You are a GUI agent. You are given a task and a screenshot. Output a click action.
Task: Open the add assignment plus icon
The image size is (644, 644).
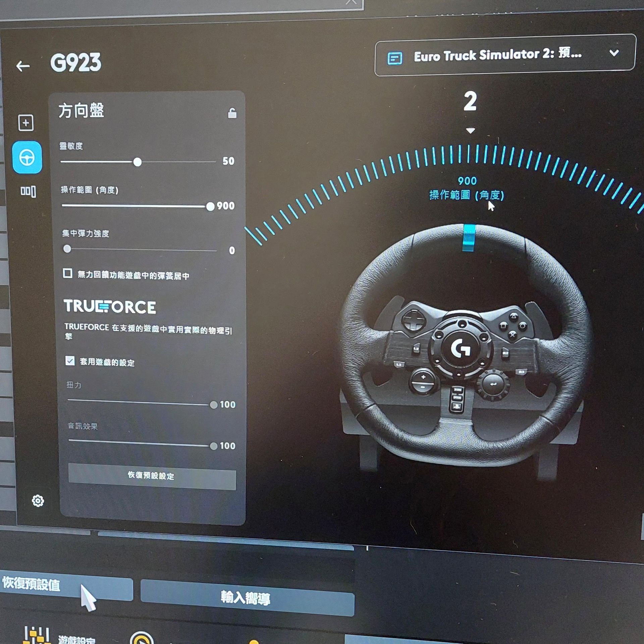coord(26,123)
